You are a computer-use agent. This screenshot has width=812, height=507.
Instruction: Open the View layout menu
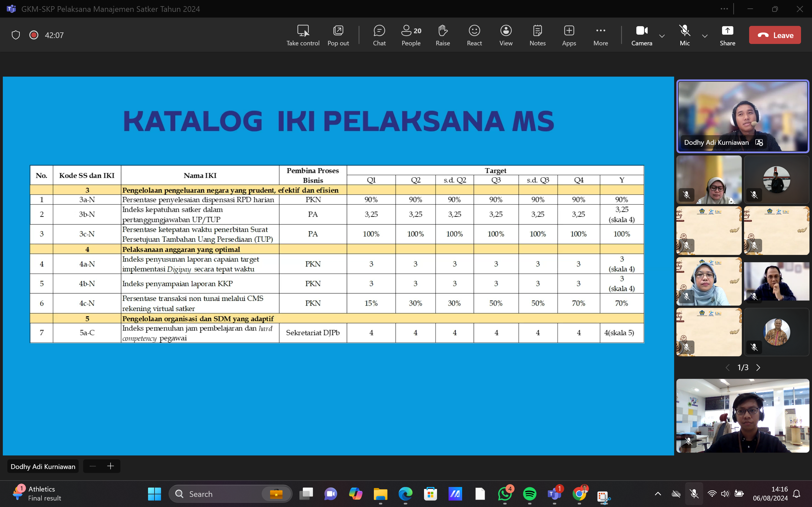[x=506, y=35]
